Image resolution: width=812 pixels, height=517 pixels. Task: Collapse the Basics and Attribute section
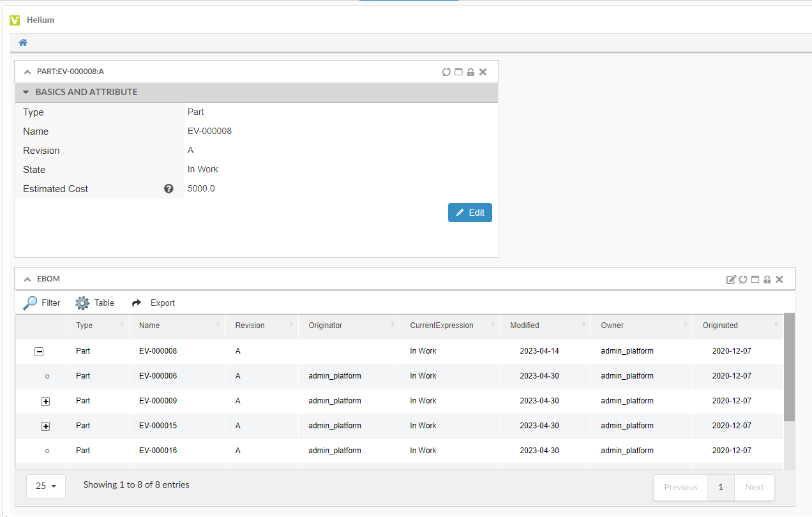26,93
